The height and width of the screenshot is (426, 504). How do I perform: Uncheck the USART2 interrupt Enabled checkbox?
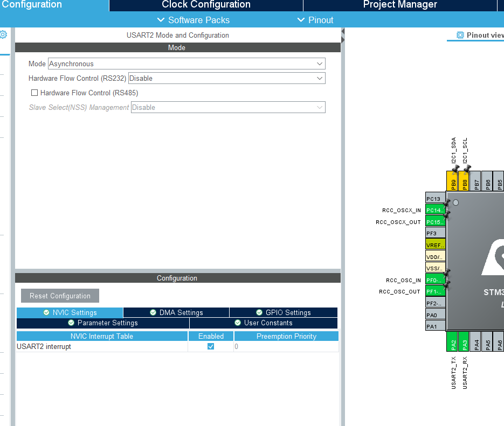[210, 346]
